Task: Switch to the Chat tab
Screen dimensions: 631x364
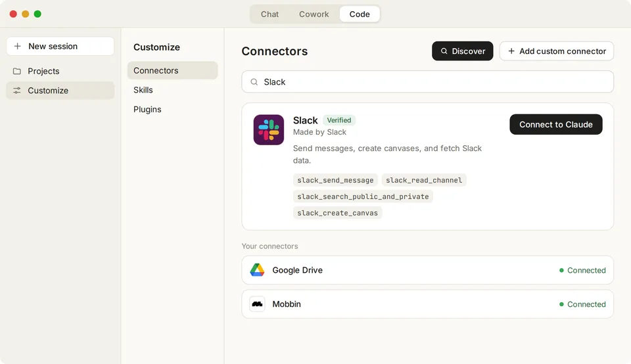Action: (269, 14)
